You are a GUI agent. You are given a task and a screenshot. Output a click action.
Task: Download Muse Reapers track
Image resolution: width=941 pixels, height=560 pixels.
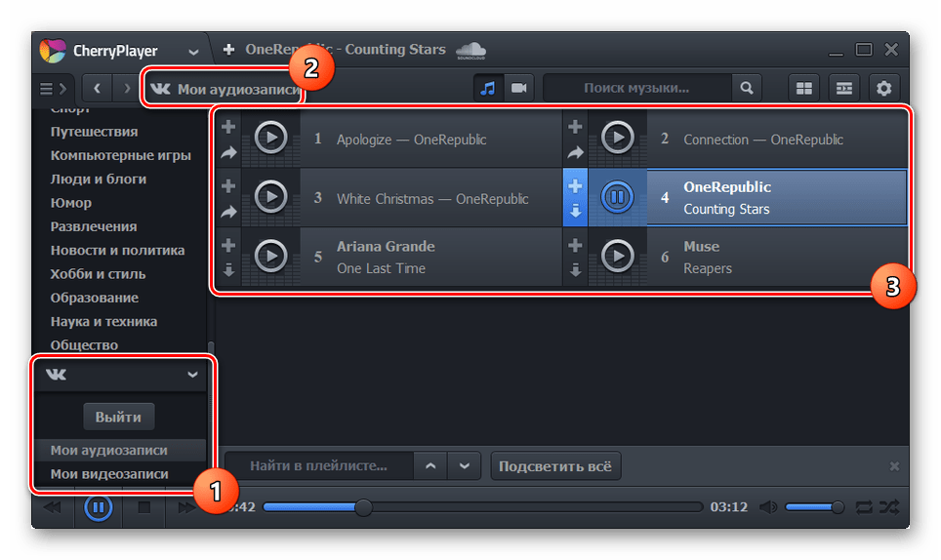[576, 270]
